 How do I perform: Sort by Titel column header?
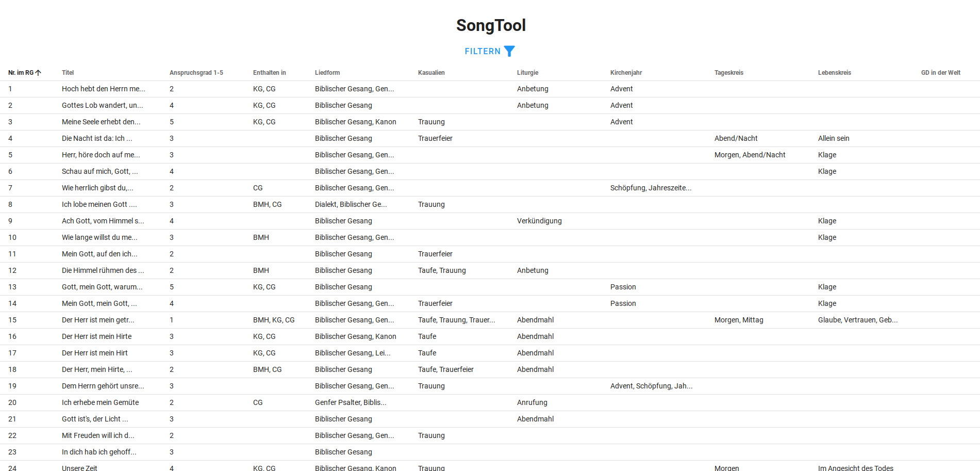[68, 73]
